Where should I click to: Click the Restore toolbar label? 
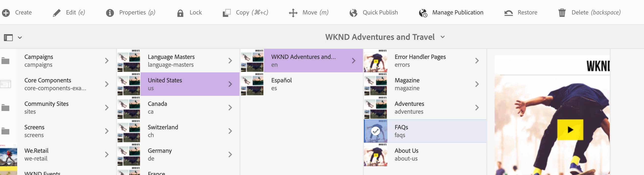[527, 12]
